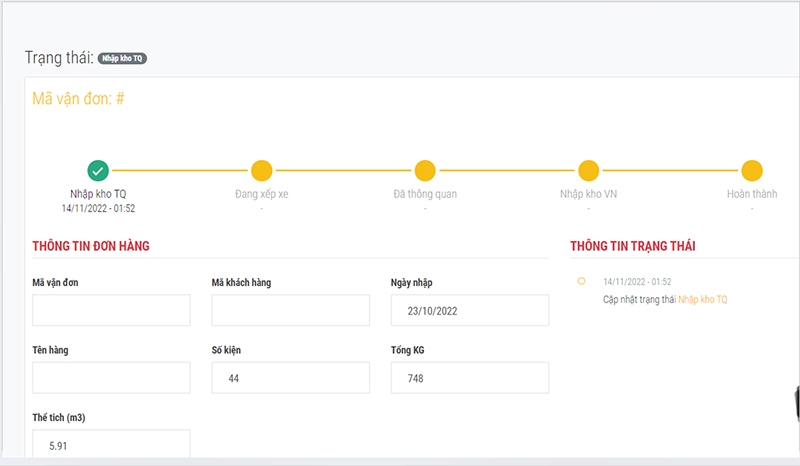Click the status timeline circle marker
This screenshot has width=800, height=466.
coord(581,281)
